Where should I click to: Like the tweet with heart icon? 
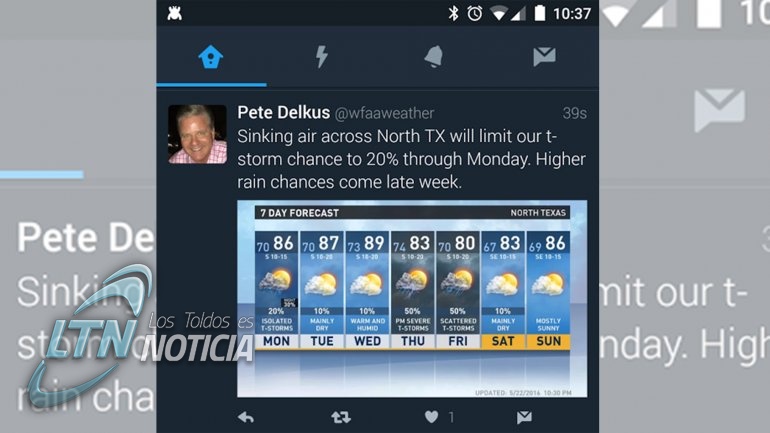pyautogui.click(x=431, y=417)
